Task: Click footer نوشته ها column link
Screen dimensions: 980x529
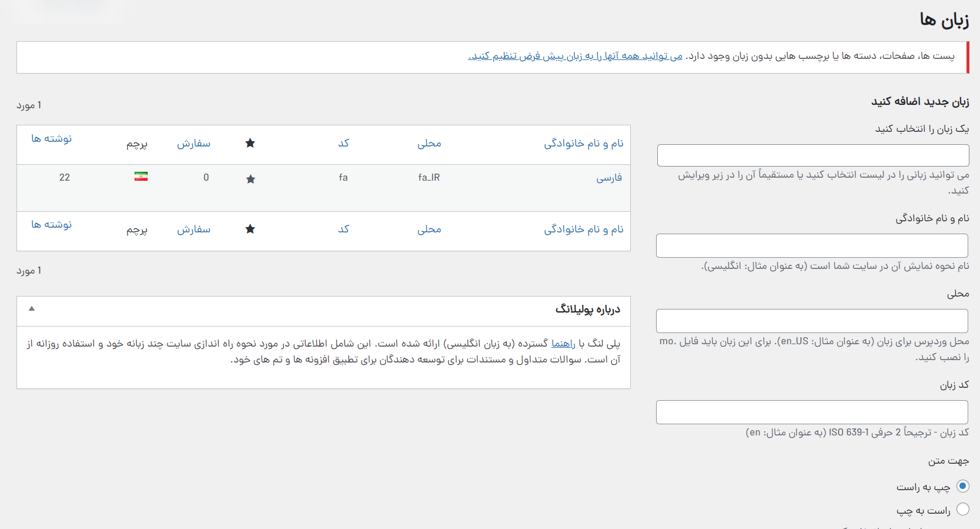Action: coord(51,224)
